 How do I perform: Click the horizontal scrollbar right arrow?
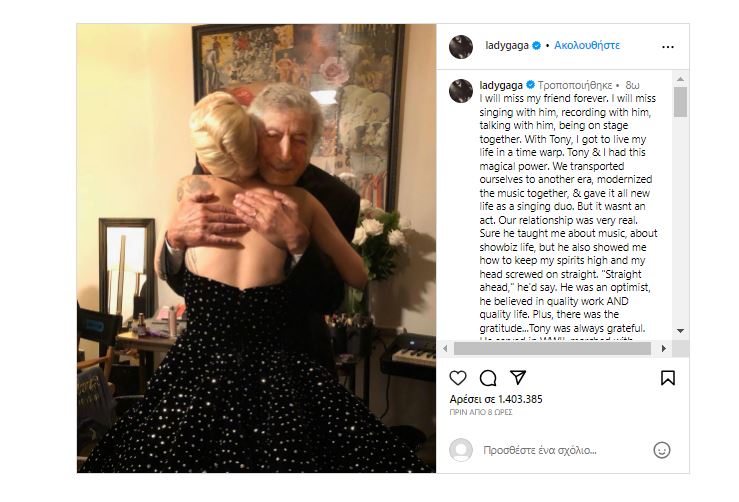[x=664, y=349]
